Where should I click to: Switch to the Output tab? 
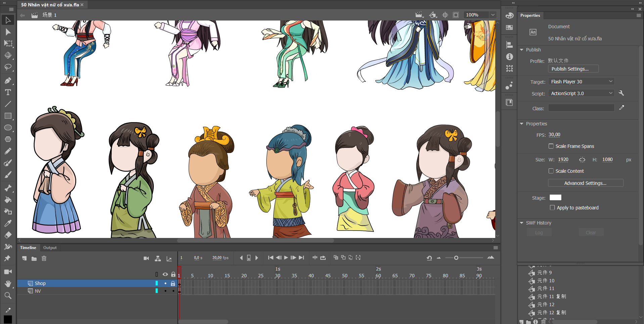coord(50,248)
